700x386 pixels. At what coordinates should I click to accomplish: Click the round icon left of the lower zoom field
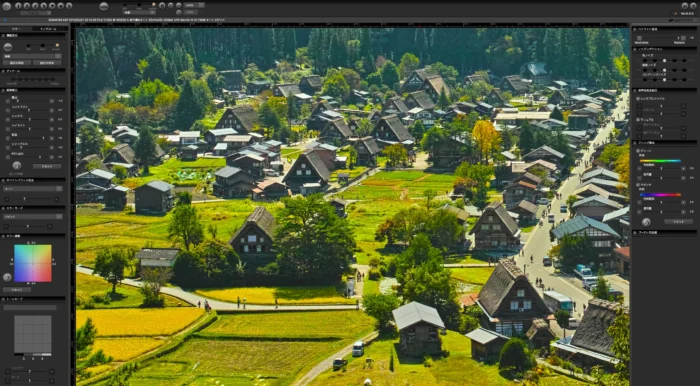[179, 12]
